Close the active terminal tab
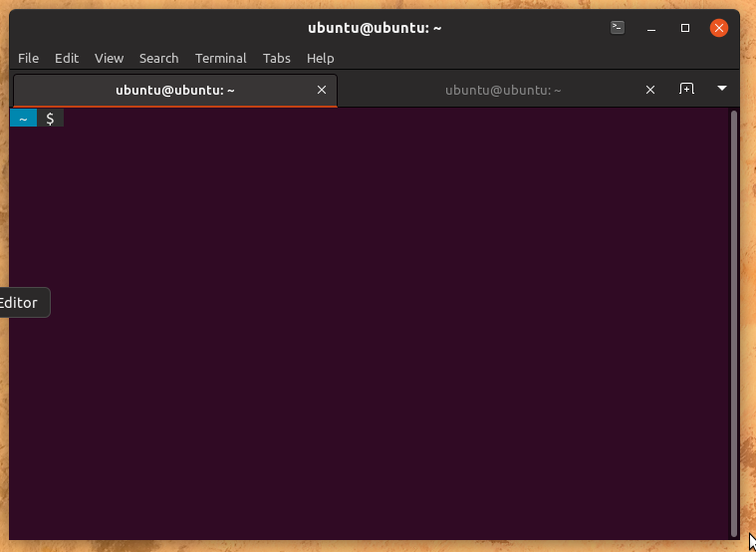This screenshot has width=756, height=552. point(322,90)
